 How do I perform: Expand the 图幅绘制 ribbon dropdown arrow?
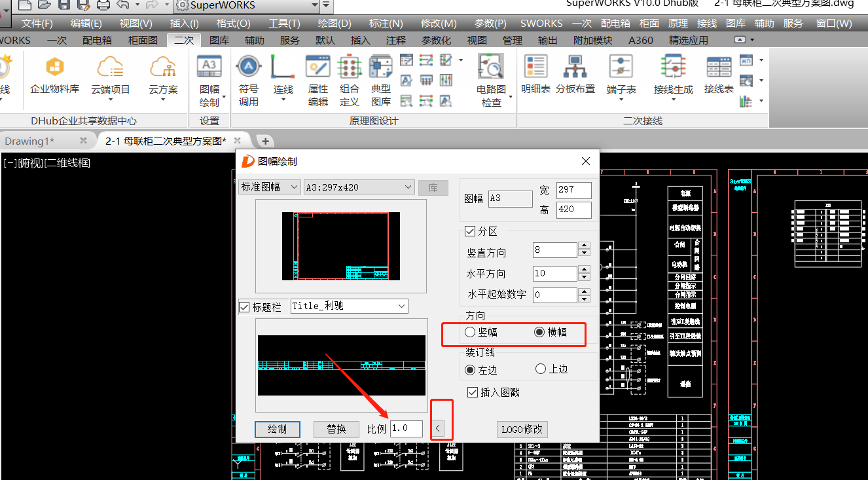(224, 96)
